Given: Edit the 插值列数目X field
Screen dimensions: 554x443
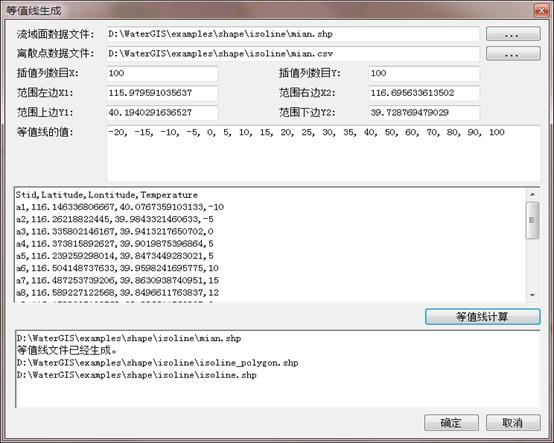Looking at the screenshot, I should click(162, 73).
